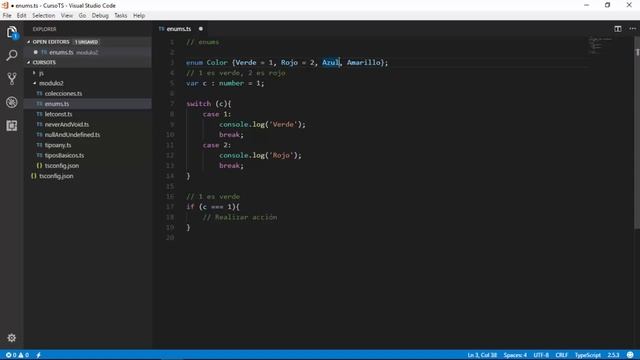Click the // Realizar acción comment
The width and height of the screenshot is (640, 360).
click(240, 218)
